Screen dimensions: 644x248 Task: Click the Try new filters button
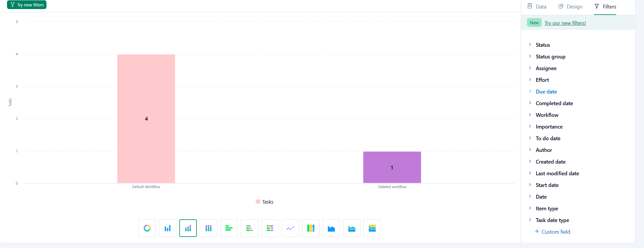click(x=27, y=5)
